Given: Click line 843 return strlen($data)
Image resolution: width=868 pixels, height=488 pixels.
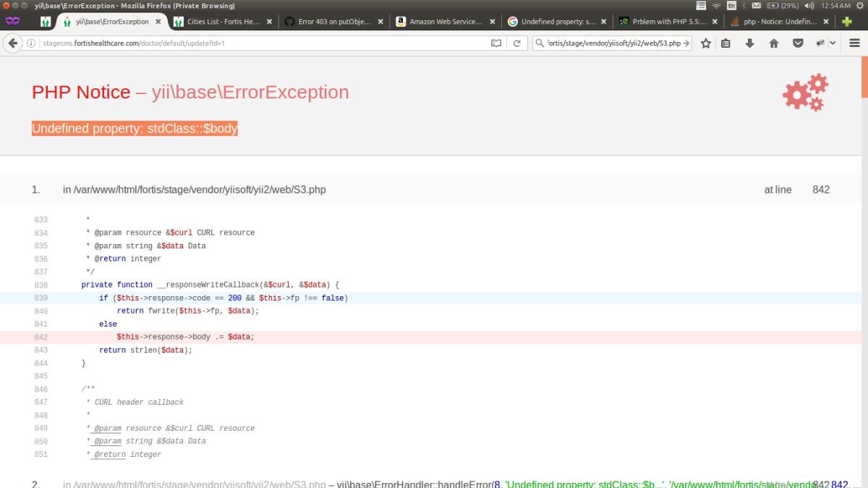Looking at the screenshot, I should (x=146, y=350).
